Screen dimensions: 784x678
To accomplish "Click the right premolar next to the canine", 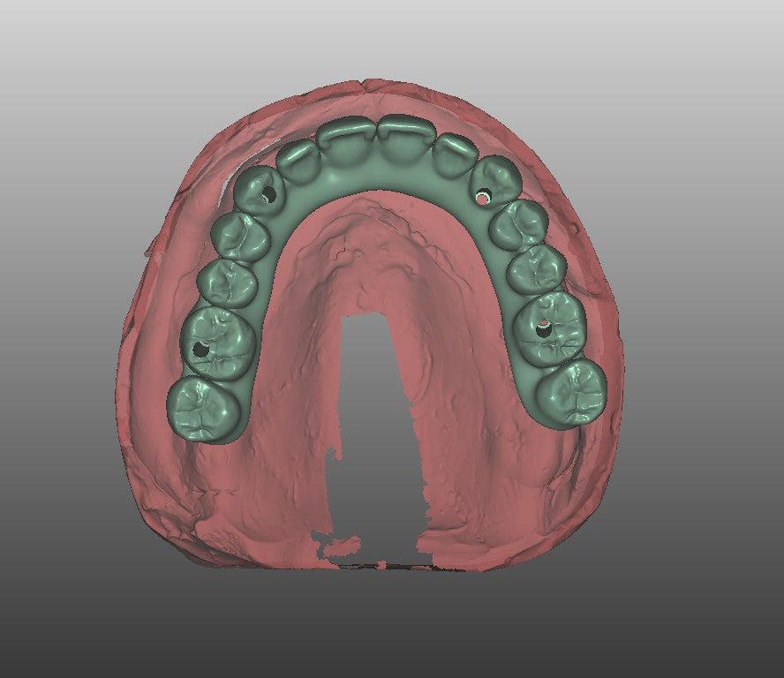I will [x=519, y=224].
